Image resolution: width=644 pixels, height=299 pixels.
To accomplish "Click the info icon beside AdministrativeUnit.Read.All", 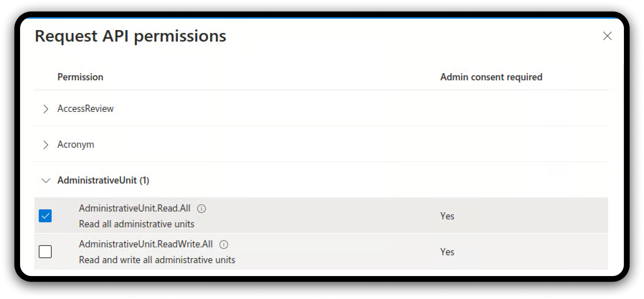I will click(x=202, y=209).
